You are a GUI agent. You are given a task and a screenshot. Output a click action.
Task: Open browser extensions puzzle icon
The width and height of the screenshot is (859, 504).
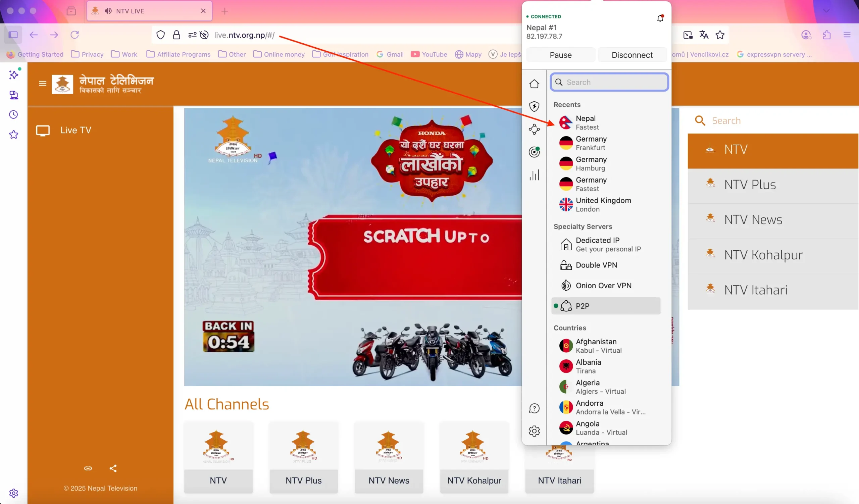pos(826,35)
